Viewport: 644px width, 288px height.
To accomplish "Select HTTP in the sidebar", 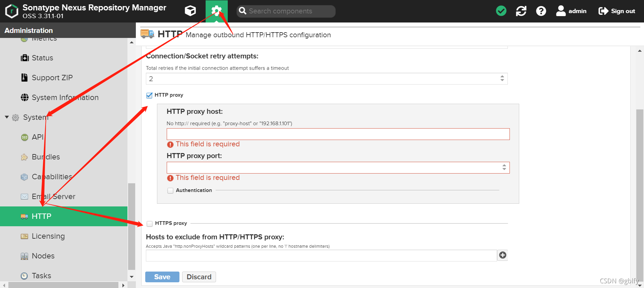I will point(64,217).
